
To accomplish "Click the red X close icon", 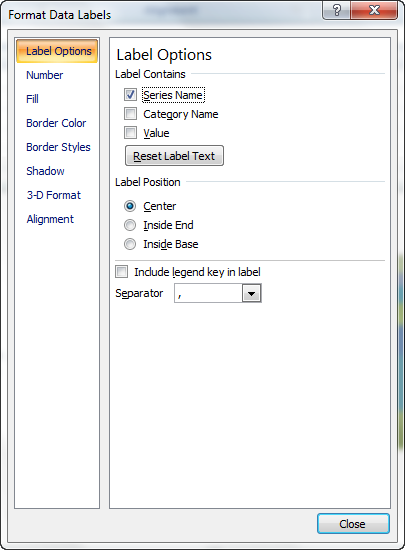I will (374, 10).
